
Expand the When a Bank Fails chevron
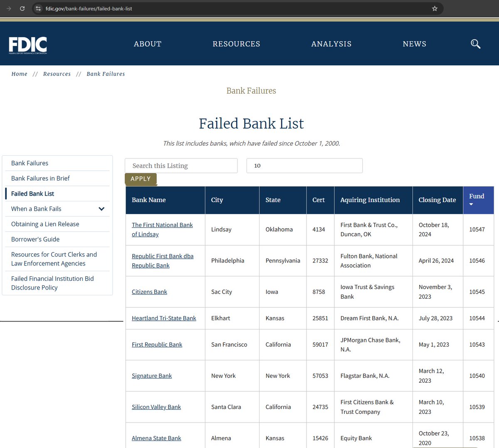coord(101,209)
